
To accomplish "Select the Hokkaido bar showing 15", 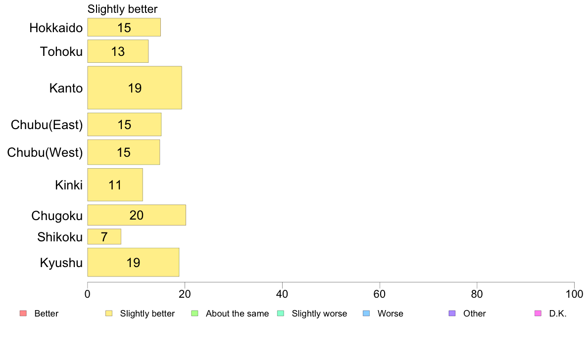I will click(x=124, y=27).
